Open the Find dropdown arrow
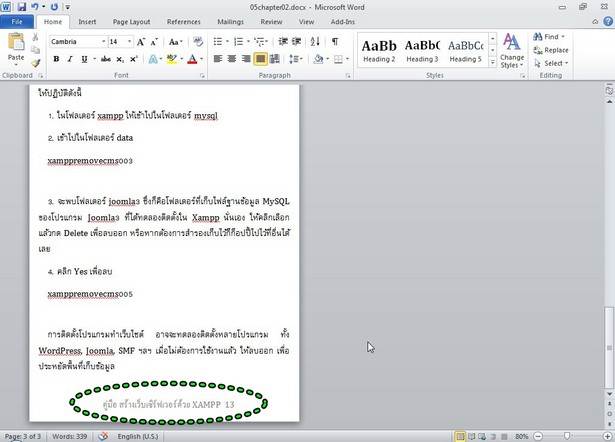Viewport: 615px width, 442px height. click(563, 37)
